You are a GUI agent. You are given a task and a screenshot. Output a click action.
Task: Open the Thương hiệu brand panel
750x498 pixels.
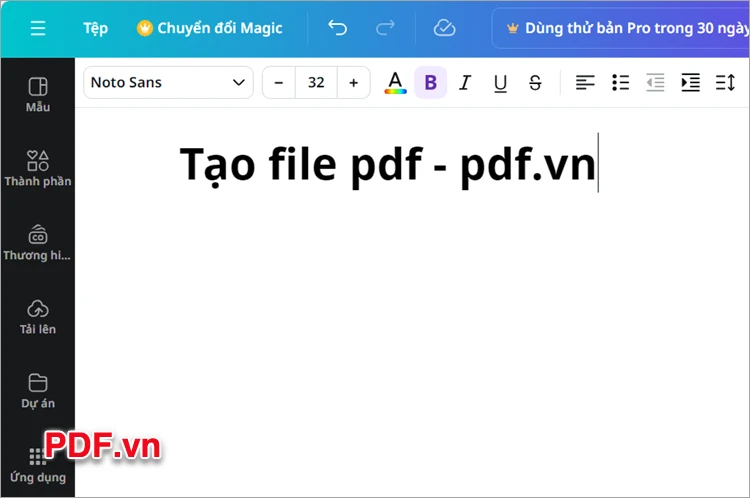[38, 243]
